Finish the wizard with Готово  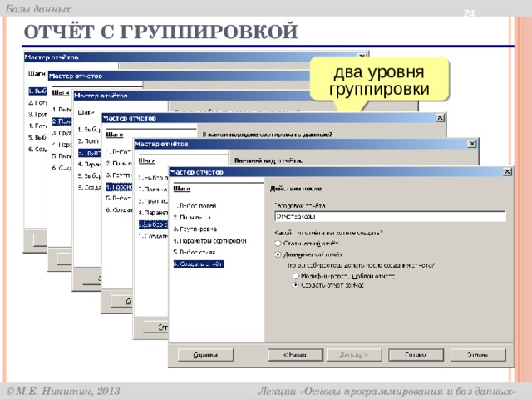pos(416,355)
